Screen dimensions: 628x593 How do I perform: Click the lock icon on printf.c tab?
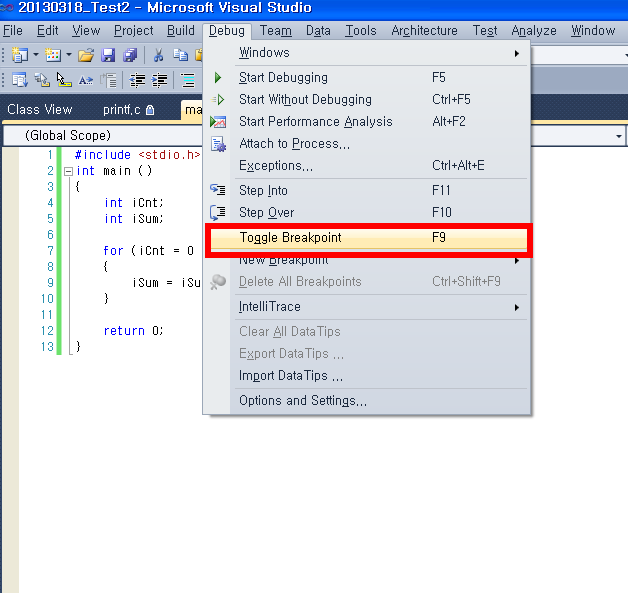[x=150, y=110]
